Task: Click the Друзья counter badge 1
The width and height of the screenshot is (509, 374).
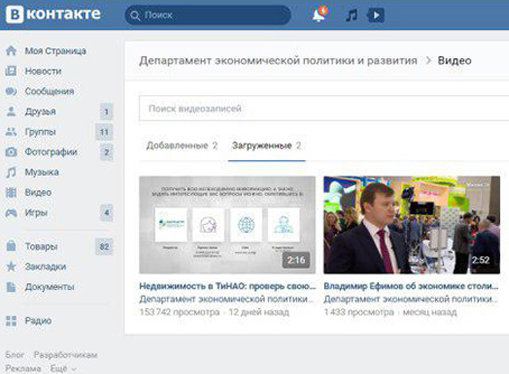Action: (106, 112)
